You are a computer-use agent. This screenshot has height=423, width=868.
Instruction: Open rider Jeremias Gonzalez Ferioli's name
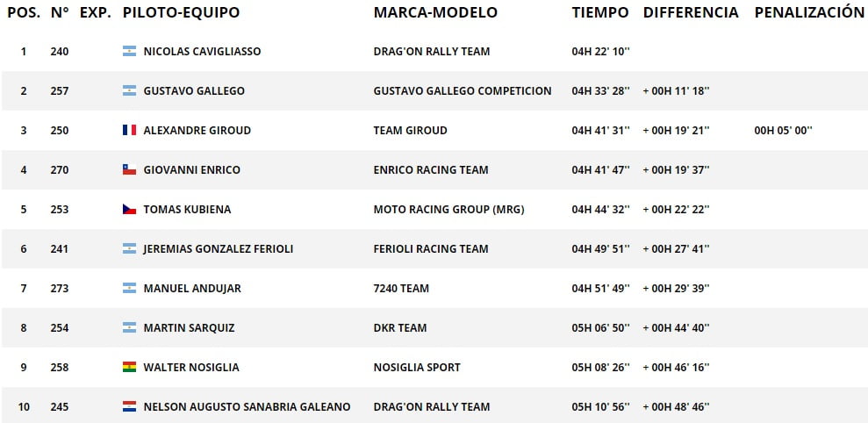[219, 249]
